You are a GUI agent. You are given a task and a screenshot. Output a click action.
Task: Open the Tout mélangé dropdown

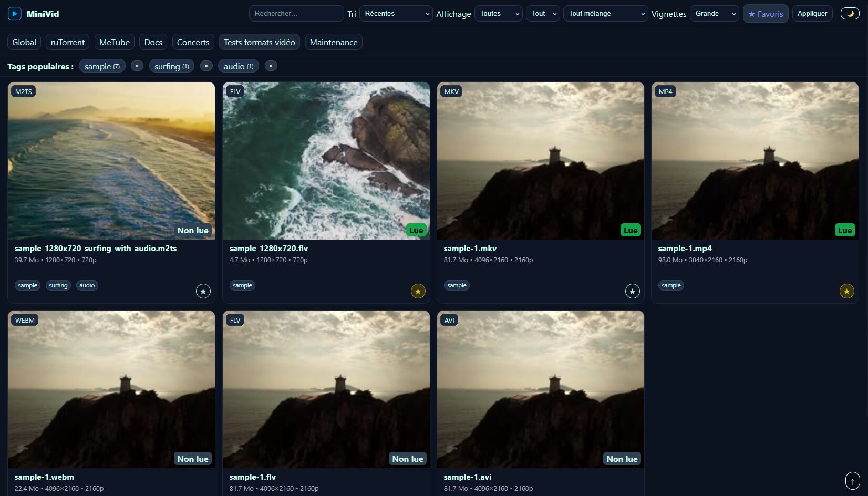click(605, 14)
